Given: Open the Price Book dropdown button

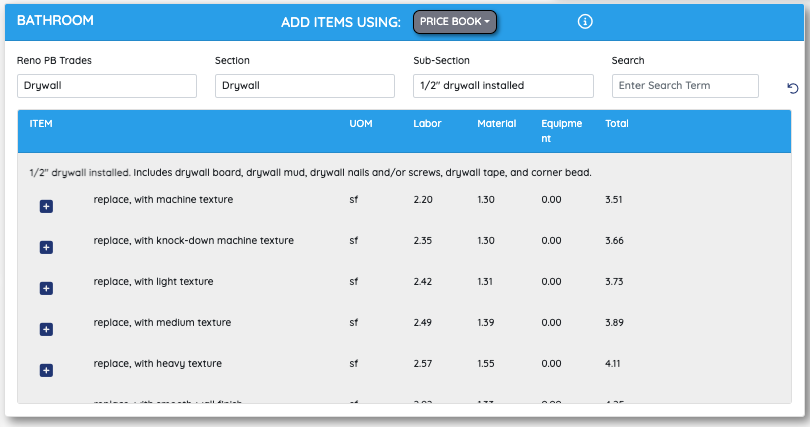Looking at the screenshot, I should (x=455, y=22).
